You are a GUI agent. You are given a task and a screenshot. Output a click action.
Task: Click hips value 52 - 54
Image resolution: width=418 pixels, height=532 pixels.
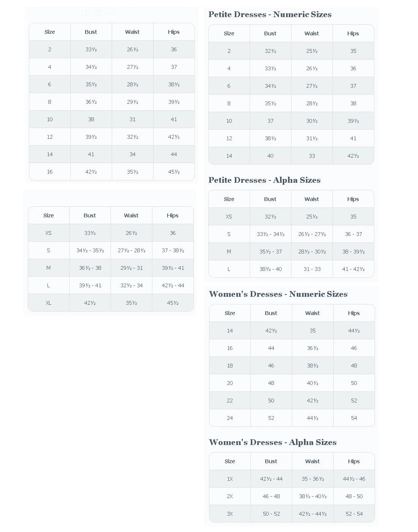point(354,514)
